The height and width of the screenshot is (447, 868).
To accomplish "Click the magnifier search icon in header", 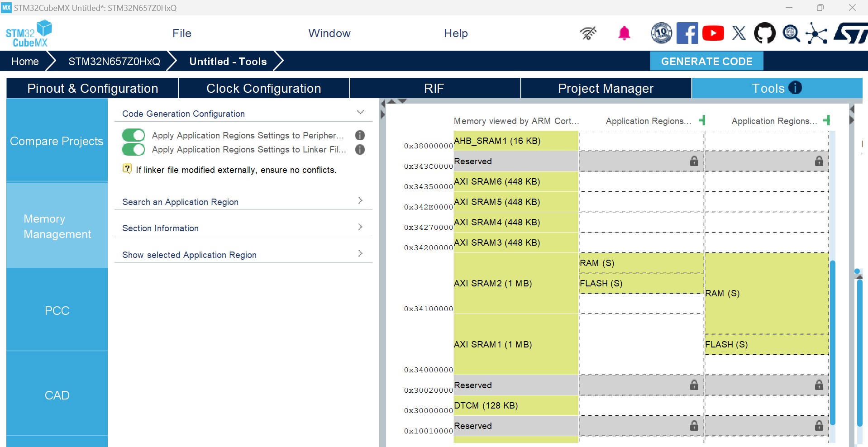I will click(x=791, y=33).
